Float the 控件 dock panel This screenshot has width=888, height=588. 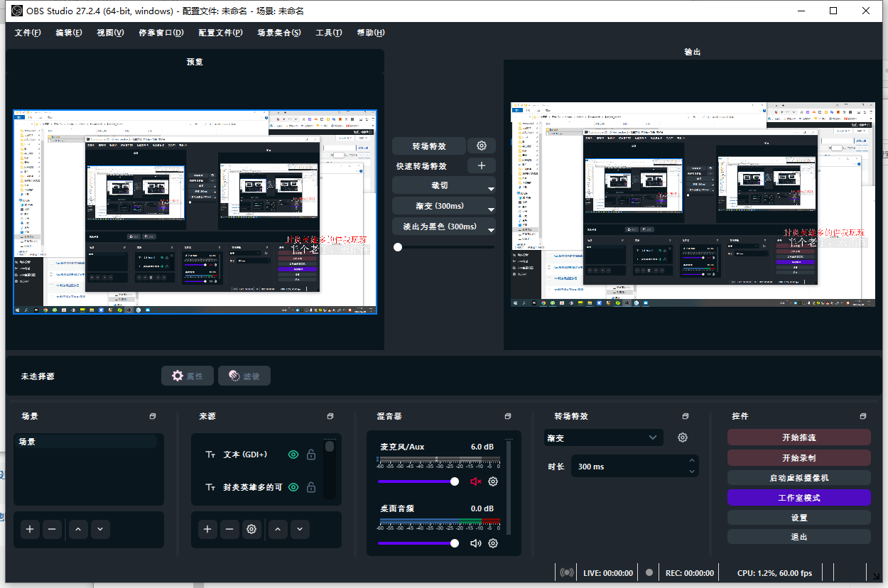[x=863, y=416]
